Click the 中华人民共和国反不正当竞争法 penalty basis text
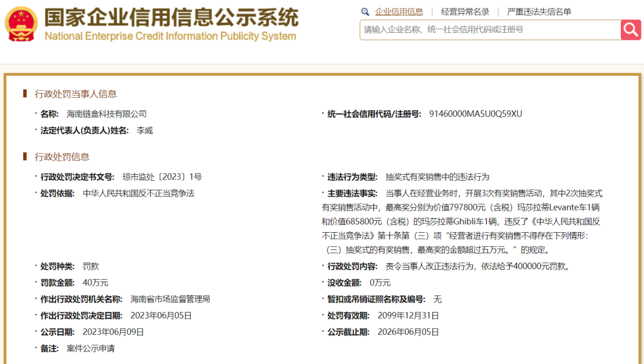The image size is (644, 364). tap(138, 193)
